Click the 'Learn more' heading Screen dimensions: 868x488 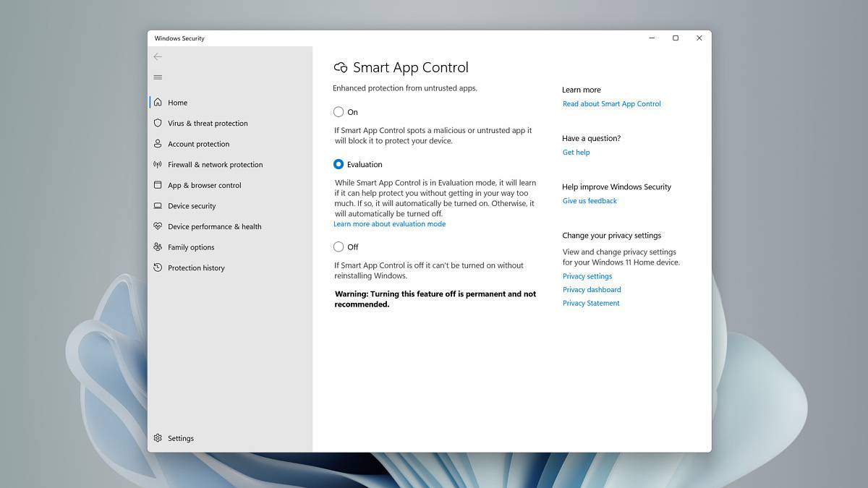click(x=582, y=90)
